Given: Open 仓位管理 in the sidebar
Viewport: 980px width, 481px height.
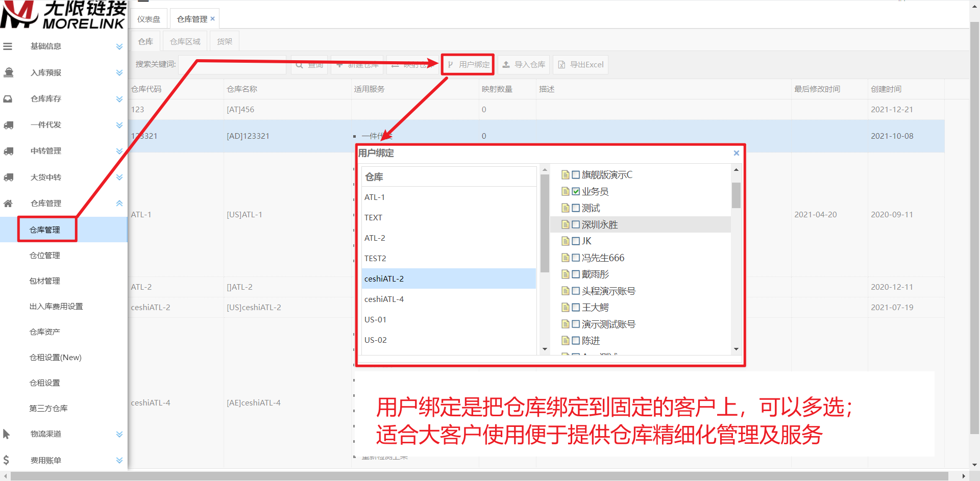Looking at the screenshot, I should 45,256.
